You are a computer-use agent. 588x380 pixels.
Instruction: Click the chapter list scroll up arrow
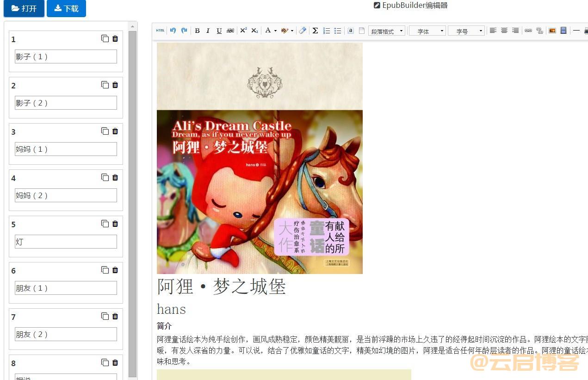133,26
